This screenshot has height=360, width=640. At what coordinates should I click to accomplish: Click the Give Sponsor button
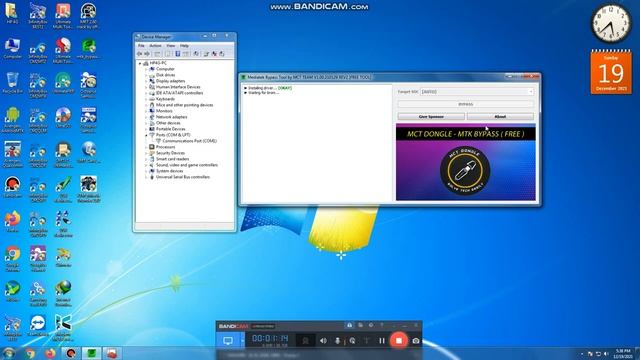pyautogui.click(x=431, y=117)
